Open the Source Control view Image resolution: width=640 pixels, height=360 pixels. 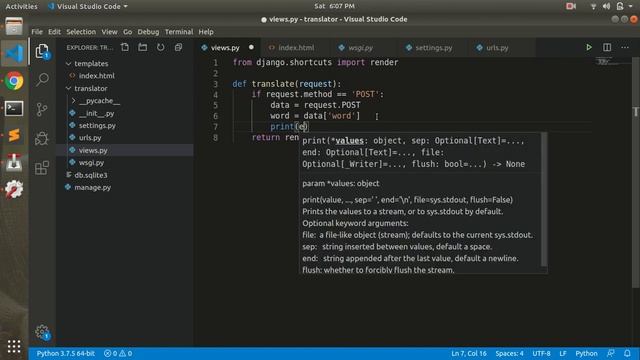tap(42, 109)
